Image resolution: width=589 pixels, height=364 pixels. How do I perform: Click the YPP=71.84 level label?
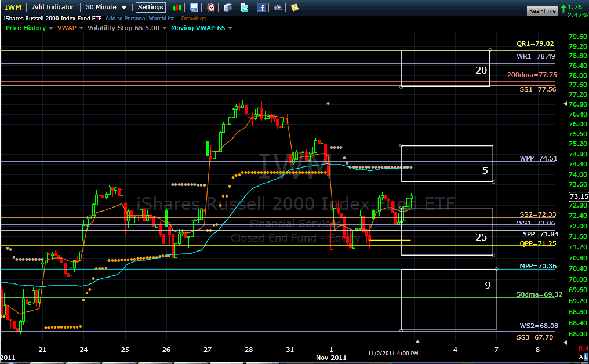point(540,234)
